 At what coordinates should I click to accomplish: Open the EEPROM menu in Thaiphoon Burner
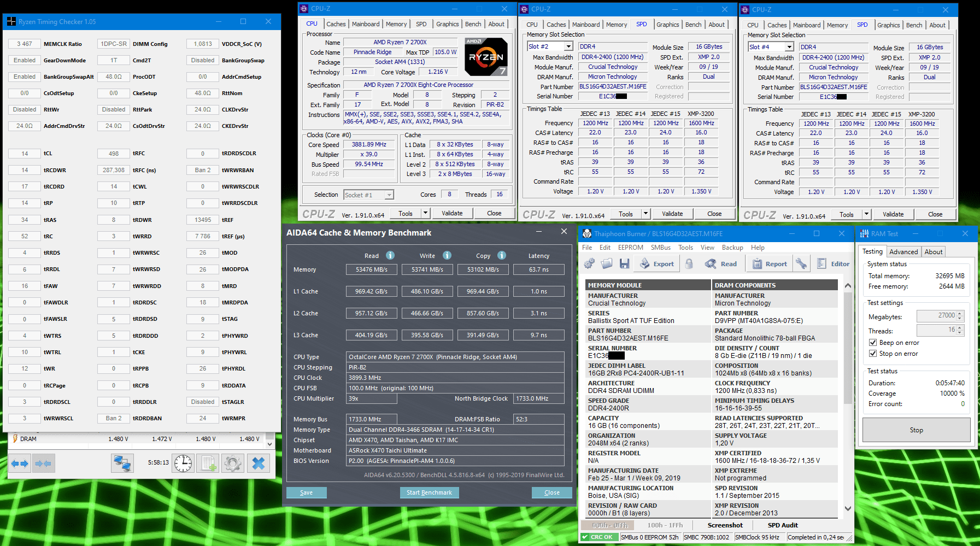[630, 248]
